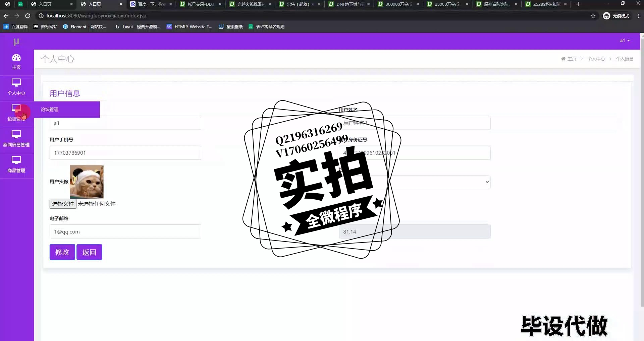Switch to the 帐号交易-DD3 tab

coord(201,4)
